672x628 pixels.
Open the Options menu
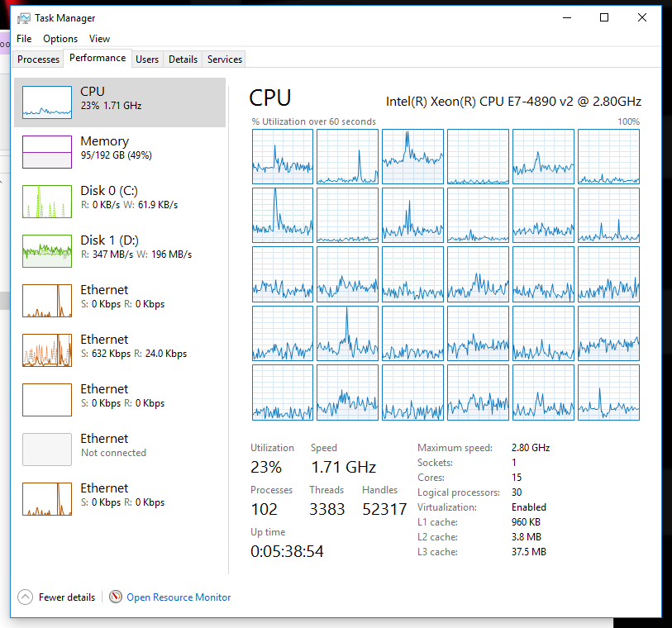60,38
